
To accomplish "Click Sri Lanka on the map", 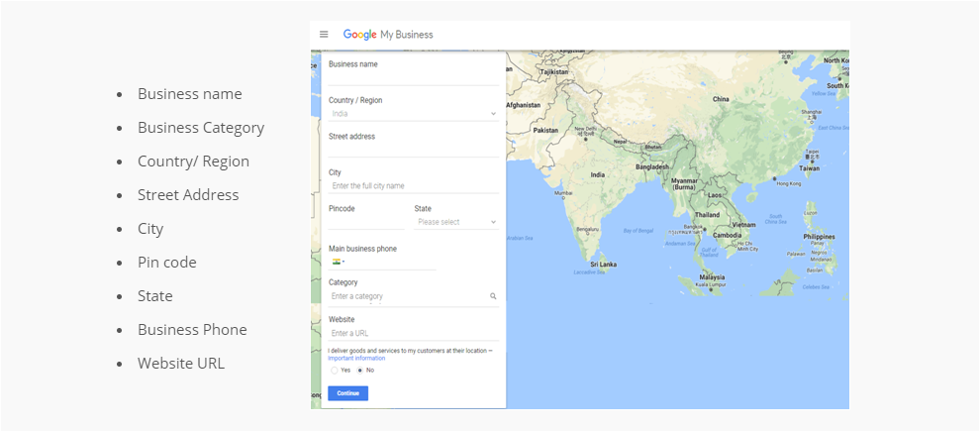I will [603, 265].
